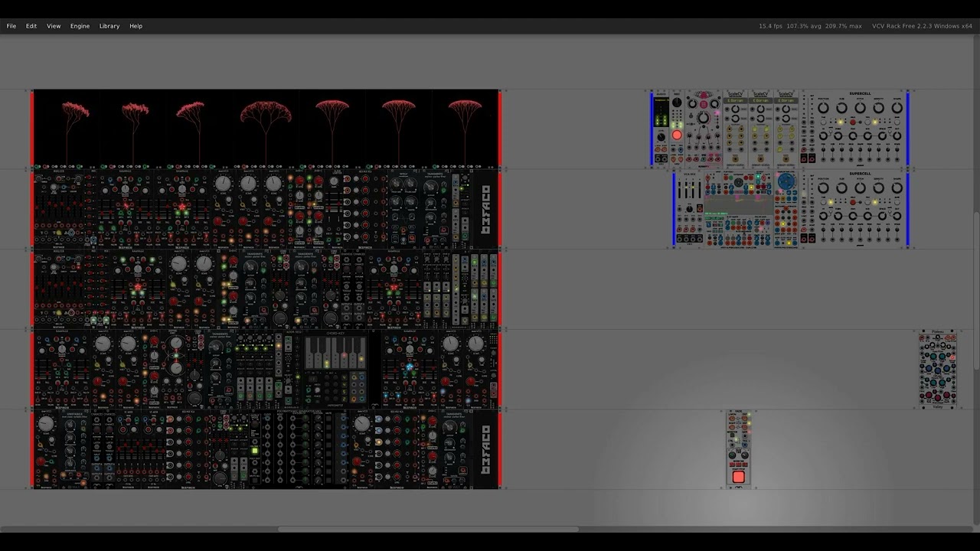Click DENSITY knob on the lower Supercell

click(878, 189)
